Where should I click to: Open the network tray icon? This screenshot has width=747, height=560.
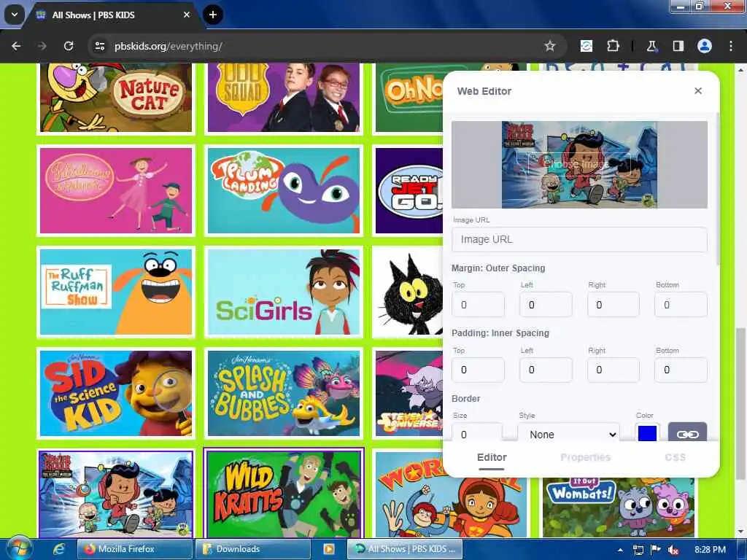coord(638,550)
